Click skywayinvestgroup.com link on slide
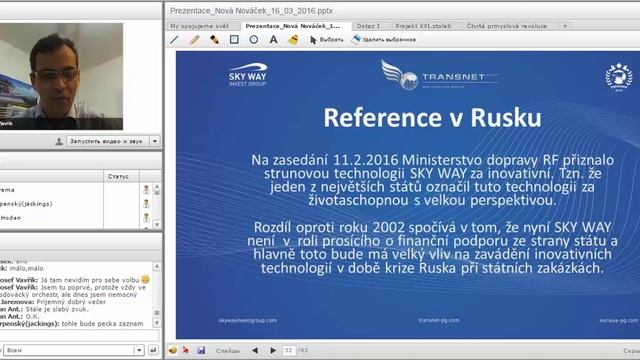Viewport: 640px width, 360px height. tap(248, 320)
